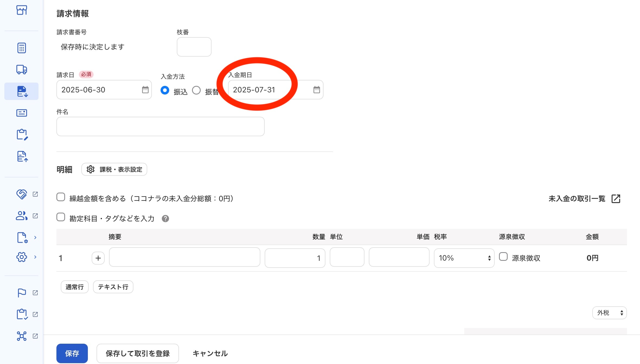Open the 外税 tax display dropdown
The image size is (640, 364).
tap(609, 313)
